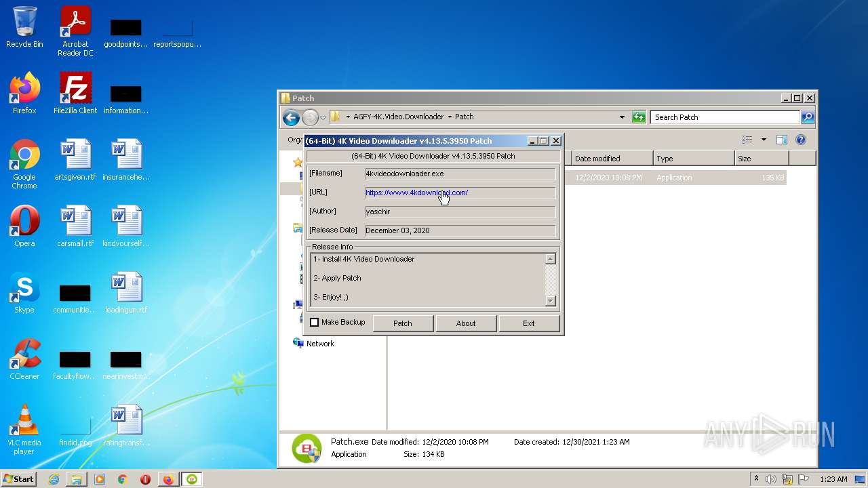This screenshot has height=488, width=868.
Task: Select goodpoints... desktop file
Action: click(x=126, y=33)
